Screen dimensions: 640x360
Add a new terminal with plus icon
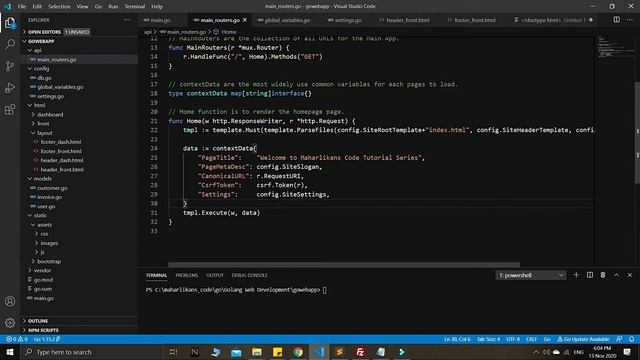[x=576, y=275]
